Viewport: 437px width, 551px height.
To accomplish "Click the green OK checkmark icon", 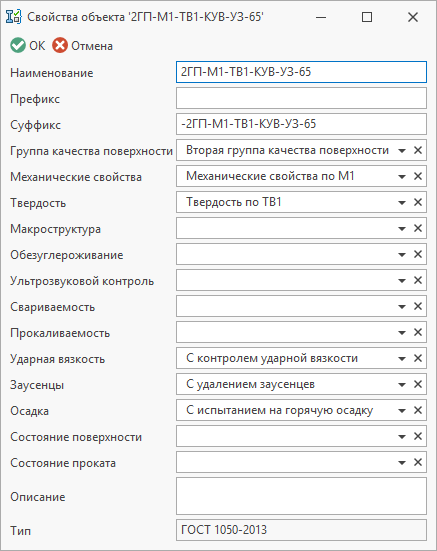I will [x=18, y=45].
